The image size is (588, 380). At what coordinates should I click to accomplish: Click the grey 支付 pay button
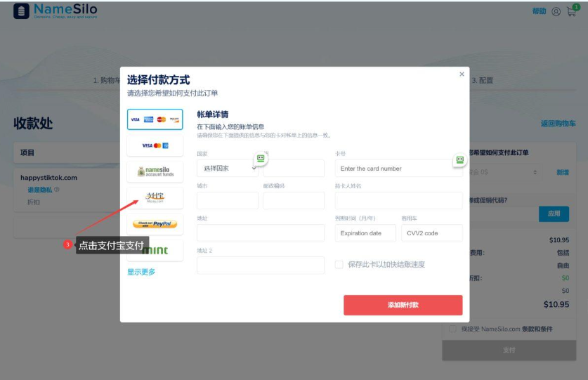[x=509, y=350]
